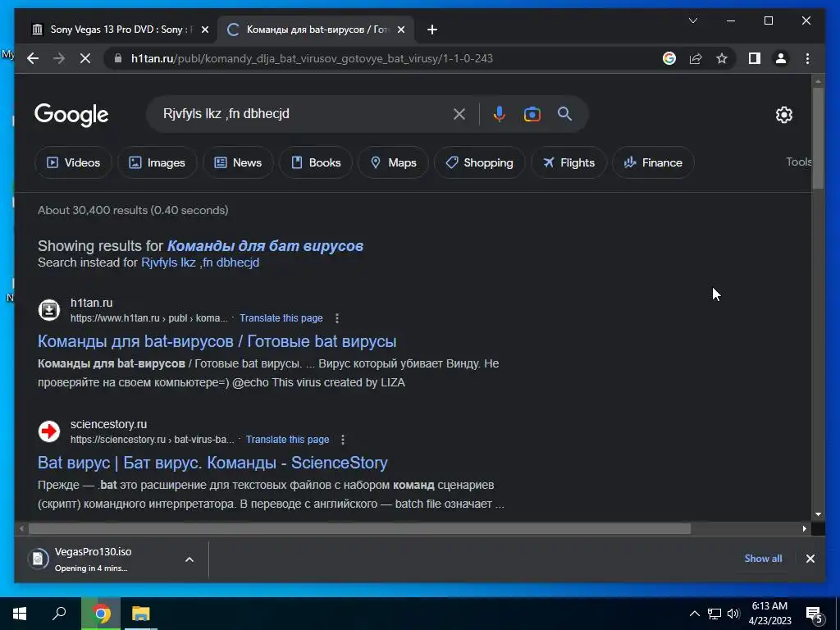The width and height of the screenshot is (840, 630).
Task: Clear the Google search box
Action: pos(459,113)
